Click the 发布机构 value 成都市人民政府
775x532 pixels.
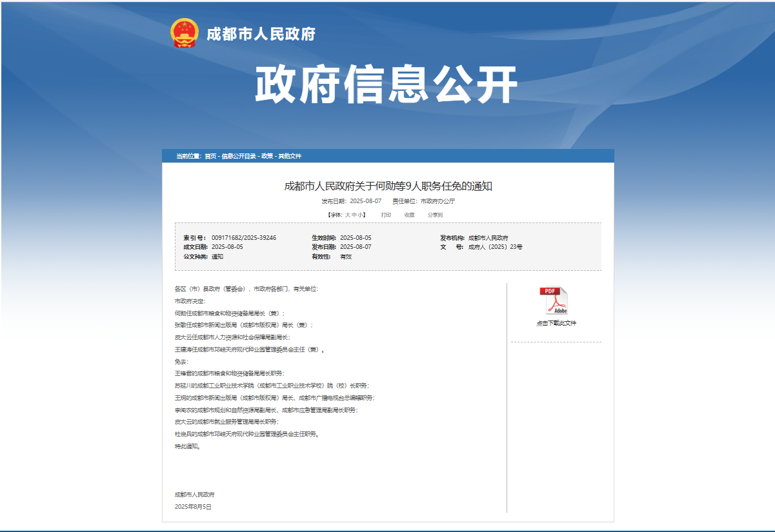coord(488,238)
